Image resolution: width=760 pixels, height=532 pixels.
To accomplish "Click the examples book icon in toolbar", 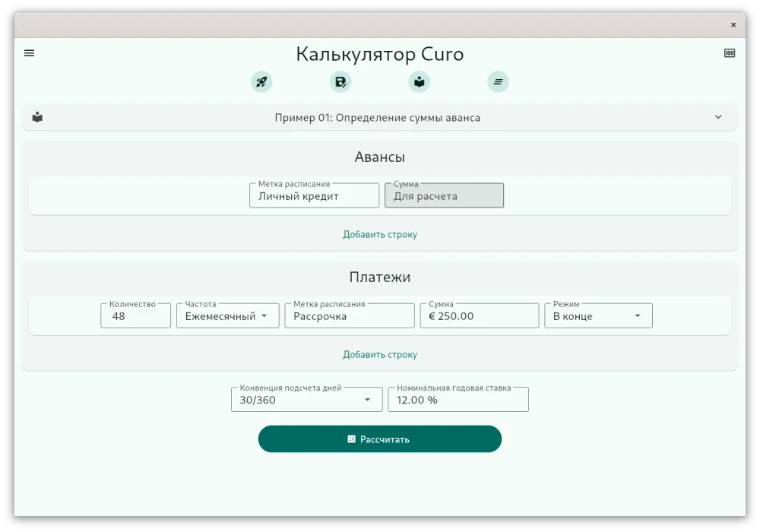I will (x=420, y=82).
